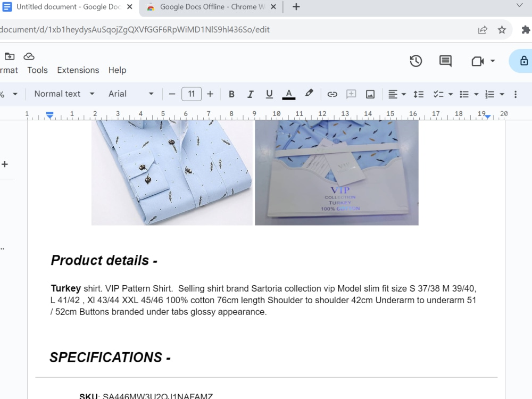Open the toolbar more options menu
Viewport: 532px width, 399px height.
[x=516, y=94]
